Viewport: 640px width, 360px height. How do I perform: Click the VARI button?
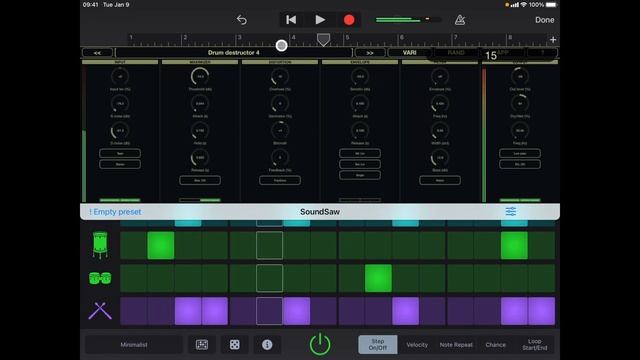(x=409, y=53)
